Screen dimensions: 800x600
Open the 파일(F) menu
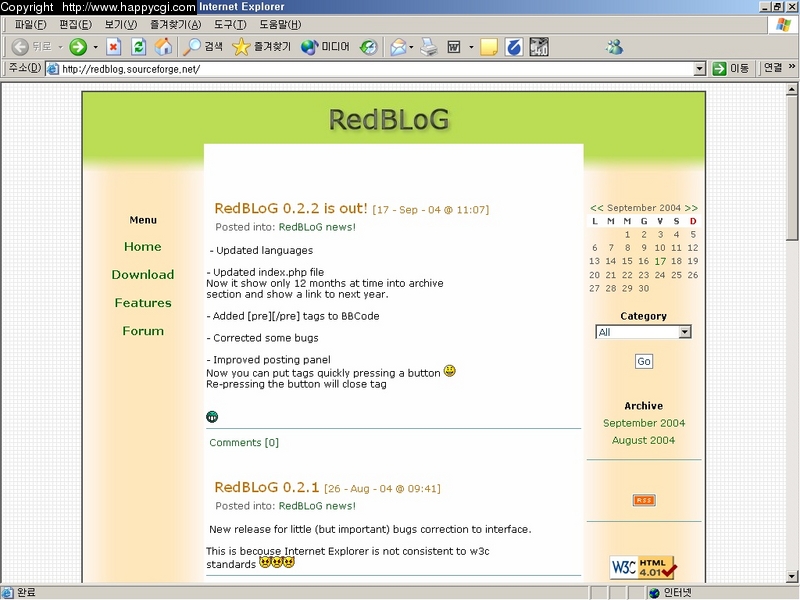(31, 24)
